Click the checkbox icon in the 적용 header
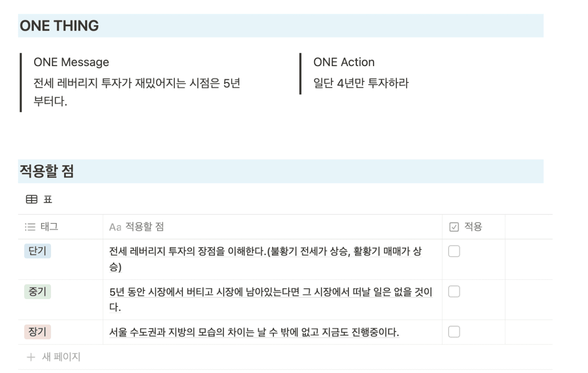This screenshot has width=588, height=373. pyautogui.click(x=454, y=227)
